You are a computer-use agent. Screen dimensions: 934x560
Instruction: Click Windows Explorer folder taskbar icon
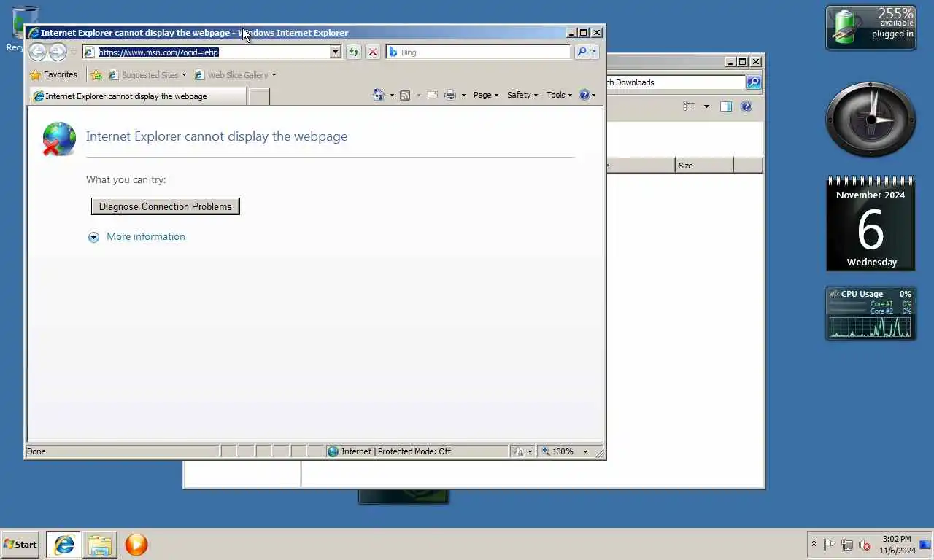(x=100, y=544)
